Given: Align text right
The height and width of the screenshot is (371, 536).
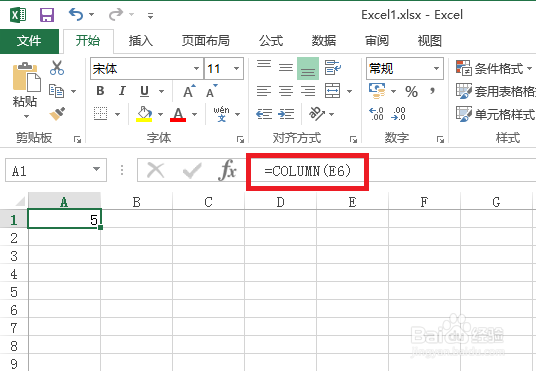Looking at the screenshot, I should click(x=308, y=91).
